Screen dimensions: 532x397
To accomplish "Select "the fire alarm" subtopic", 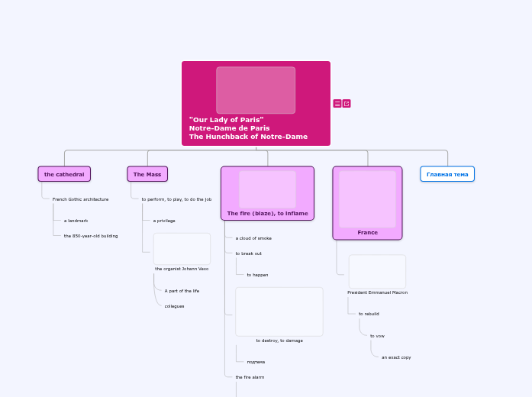I will coord(250,377).
